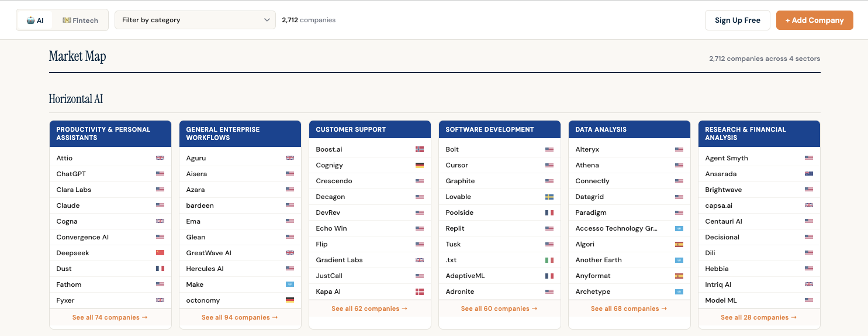This screenshot has height=336, width=868.
Task: Switch to the Fintech tab
Action: pyautogui.click(x=80, y=20)
